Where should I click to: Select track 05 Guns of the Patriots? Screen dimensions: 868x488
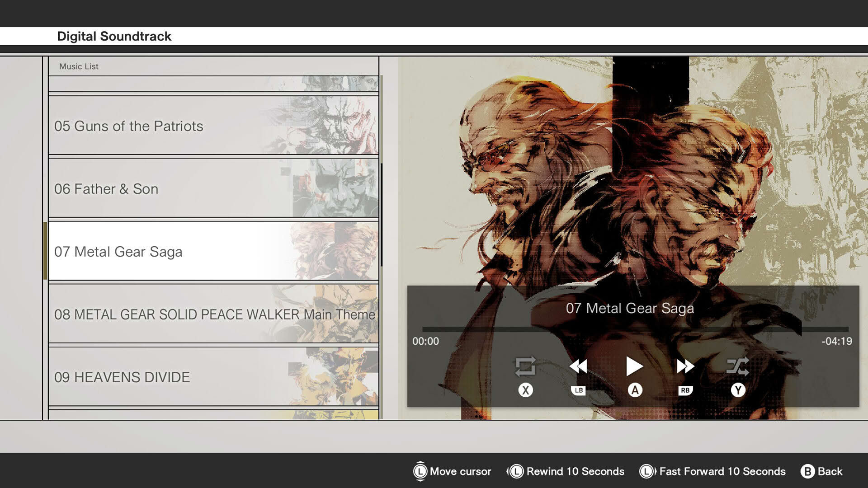(x=213, y=126)
